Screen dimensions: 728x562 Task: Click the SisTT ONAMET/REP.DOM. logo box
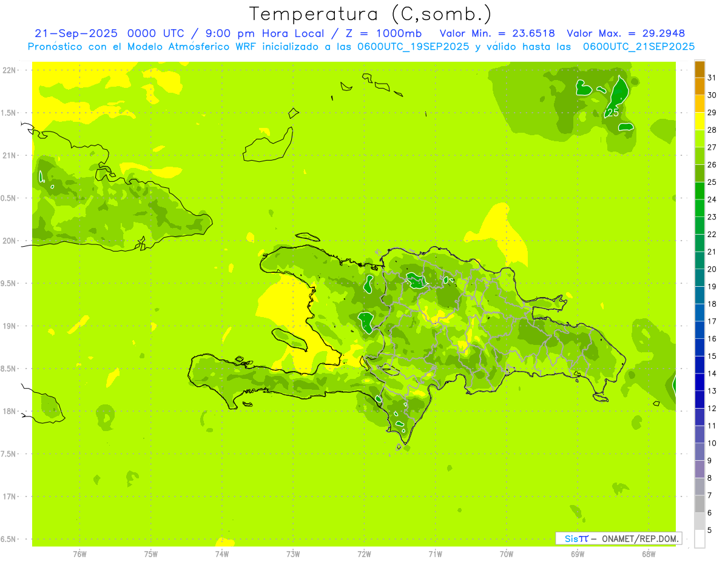coord(618,538)
